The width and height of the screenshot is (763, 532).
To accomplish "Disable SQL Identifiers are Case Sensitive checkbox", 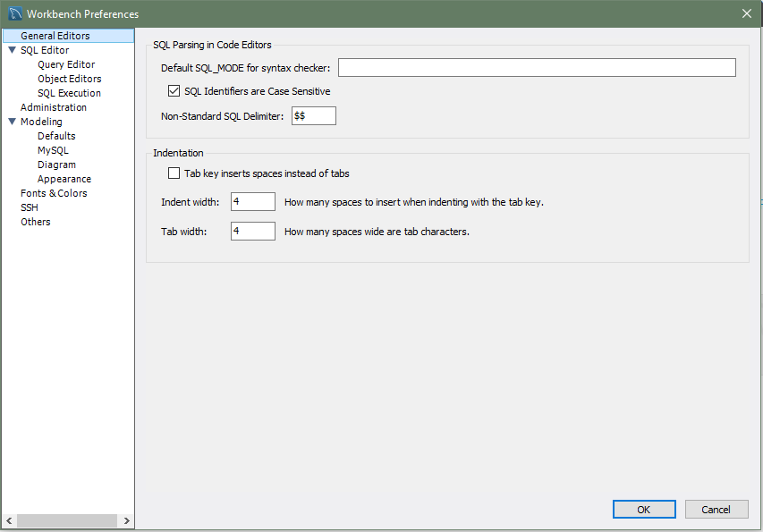I will (174, 91).
